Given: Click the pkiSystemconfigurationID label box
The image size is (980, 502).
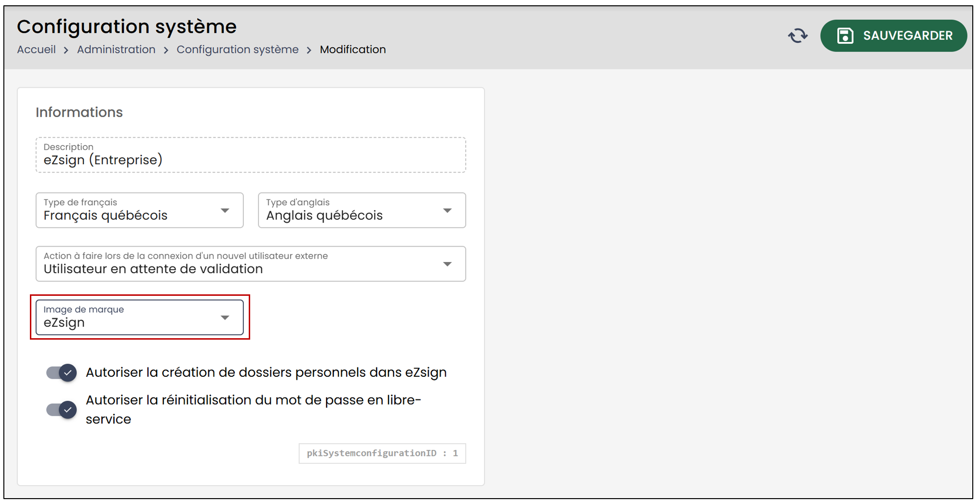Looking at the screenshot, I should (382, 453).
